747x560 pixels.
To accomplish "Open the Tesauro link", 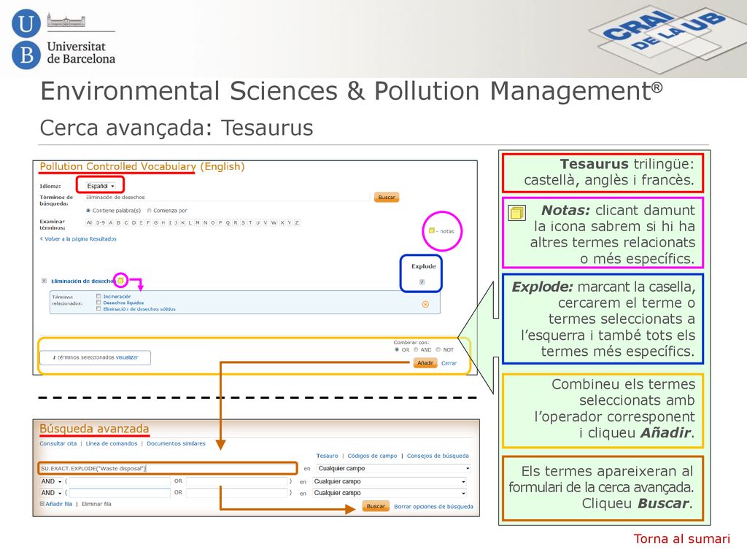I will click(x=327, y=456).
